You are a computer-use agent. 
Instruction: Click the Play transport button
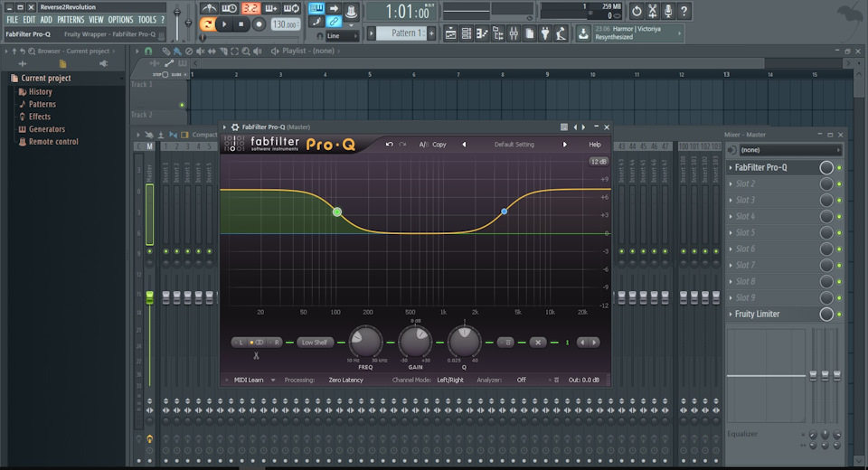pos(224,24)
